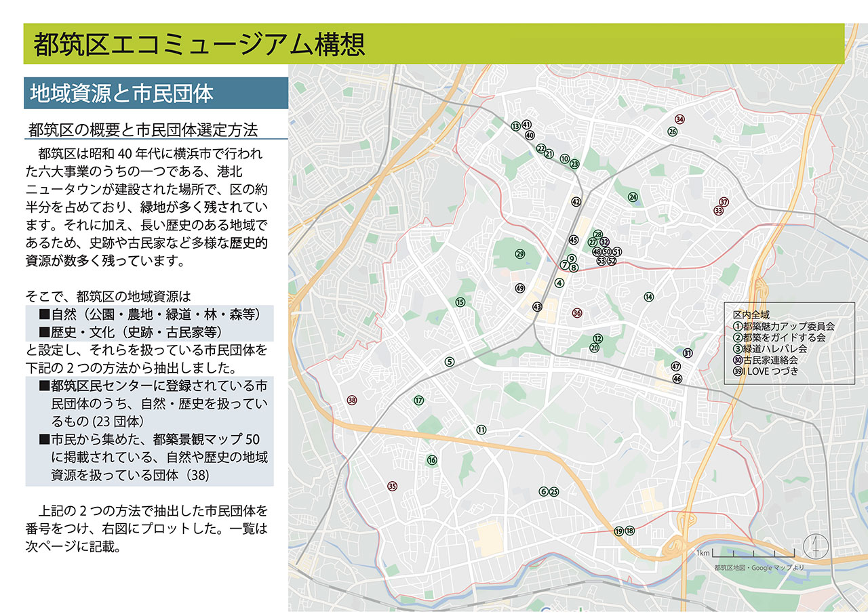Click legend entry ②都築をガイドする会
This screenshot has height=616, width=868.
point(779,337)
